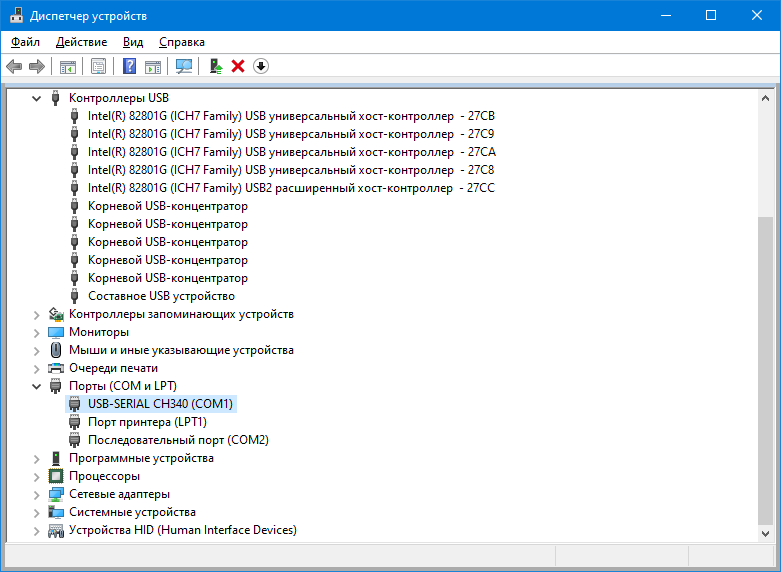Select Порт принтера (LPT1)

(147, 422)
